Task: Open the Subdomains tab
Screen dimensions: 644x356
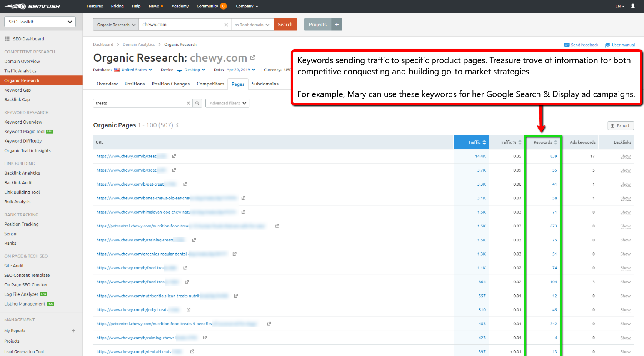Action: (x=265, y=84)
